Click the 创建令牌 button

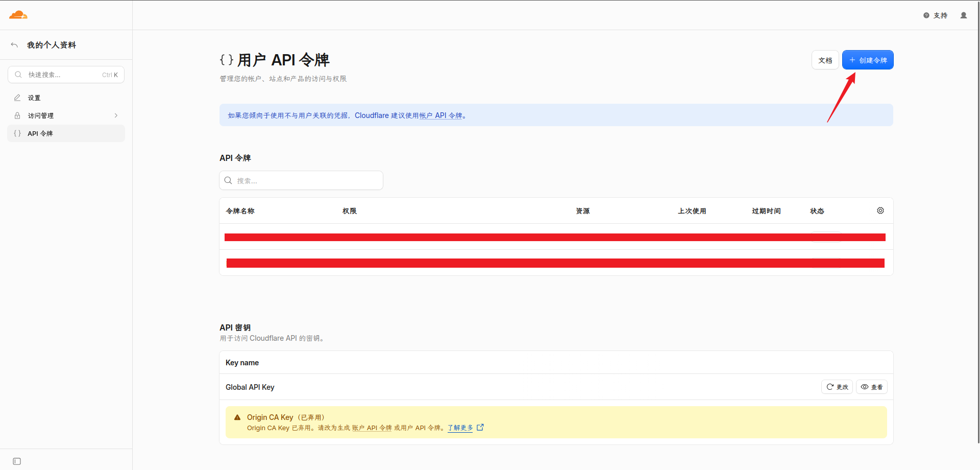tap(868, 60)
